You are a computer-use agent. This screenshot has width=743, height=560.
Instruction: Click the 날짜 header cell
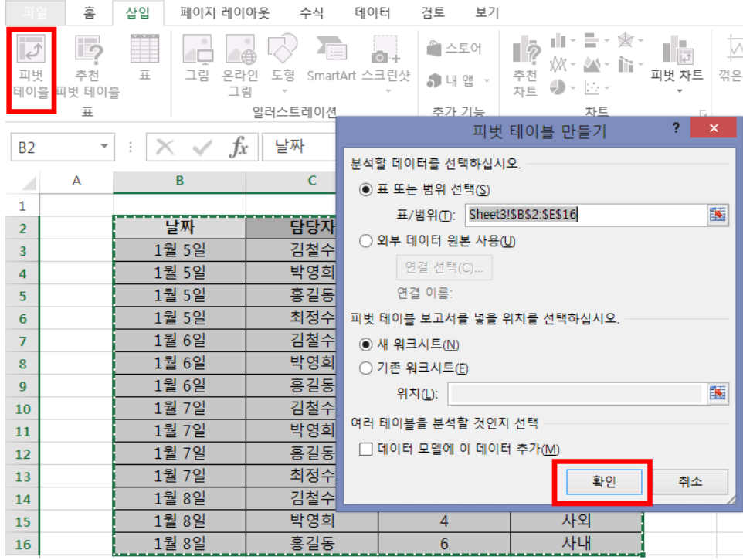point(180,228)
